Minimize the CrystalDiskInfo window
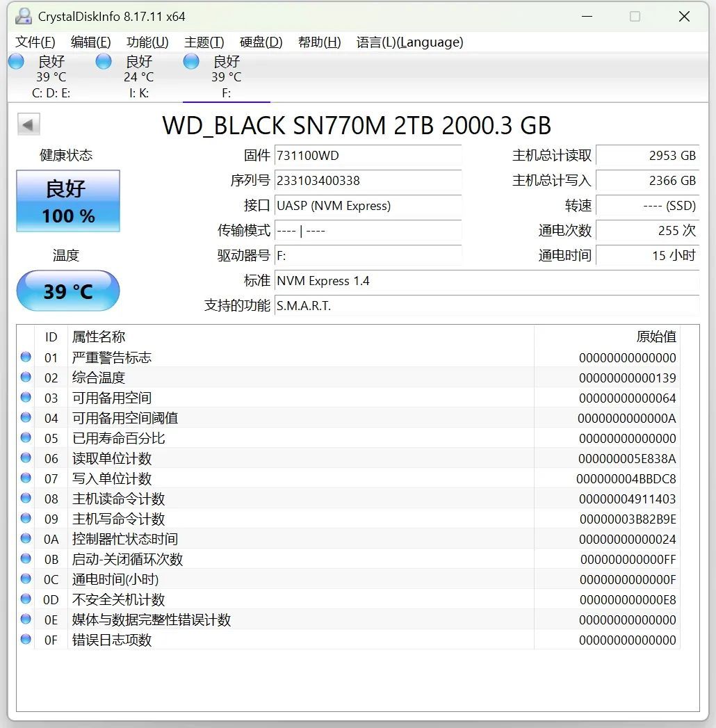This screenshot has width=716, height=728. pyautogui.click(x=587, y=17)
